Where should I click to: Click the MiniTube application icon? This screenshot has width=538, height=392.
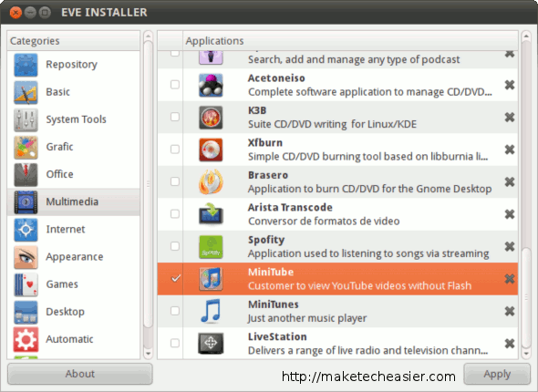(x=211, y=279)
